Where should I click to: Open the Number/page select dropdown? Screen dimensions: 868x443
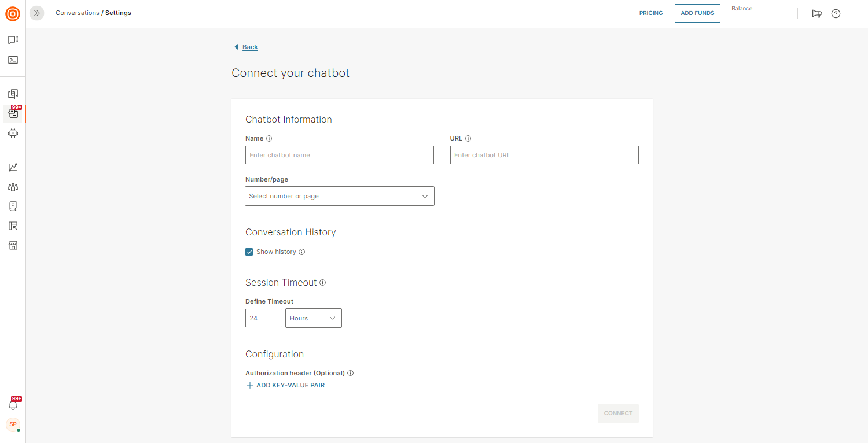pos(340,196)
